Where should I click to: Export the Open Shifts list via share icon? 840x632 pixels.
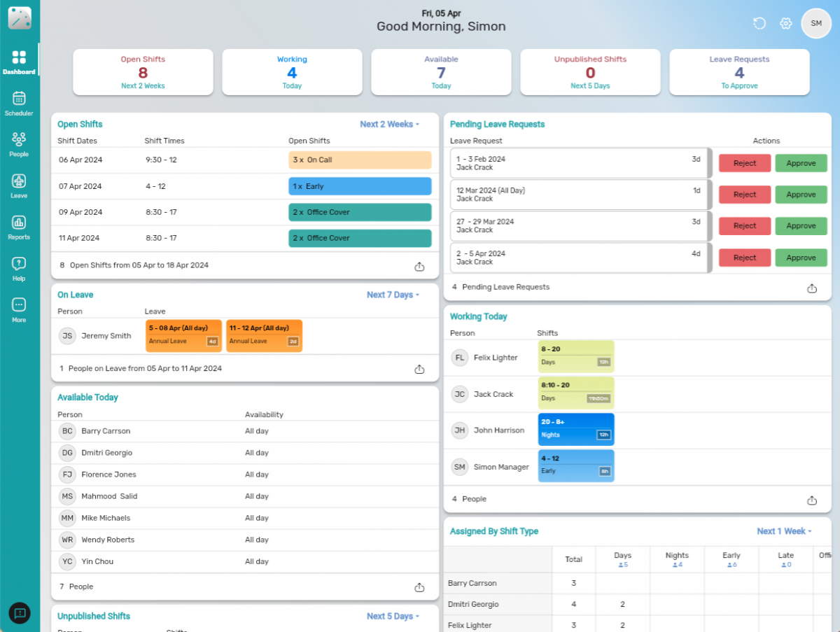pos(419,267)
